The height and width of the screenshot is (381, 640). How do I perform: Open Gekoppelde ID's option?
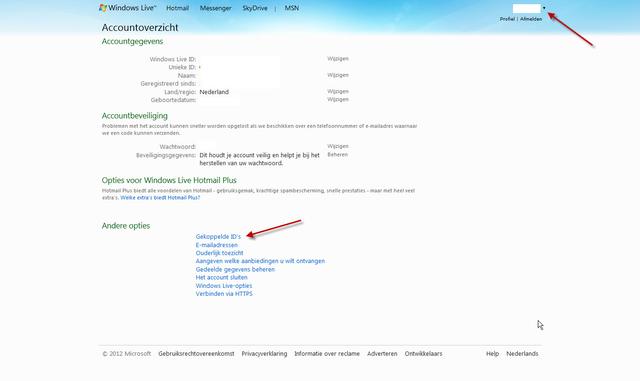(218, 236)
